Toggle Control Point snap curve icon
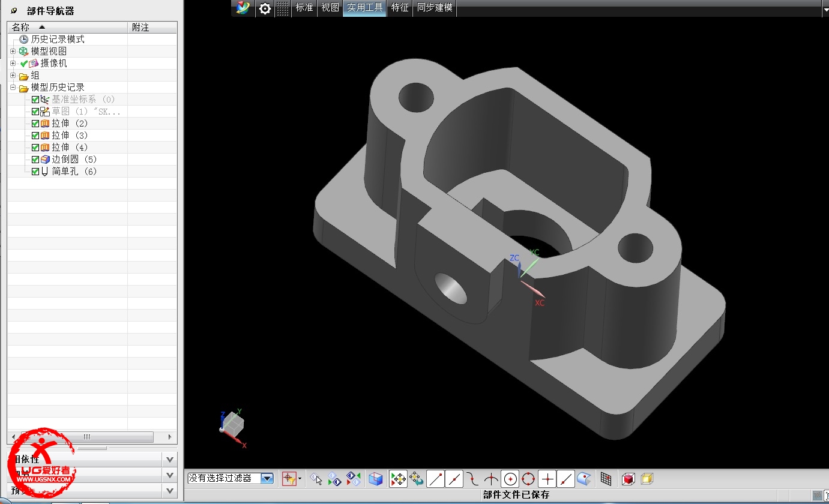The image size is (829, 504). click(x=473, y=479)
